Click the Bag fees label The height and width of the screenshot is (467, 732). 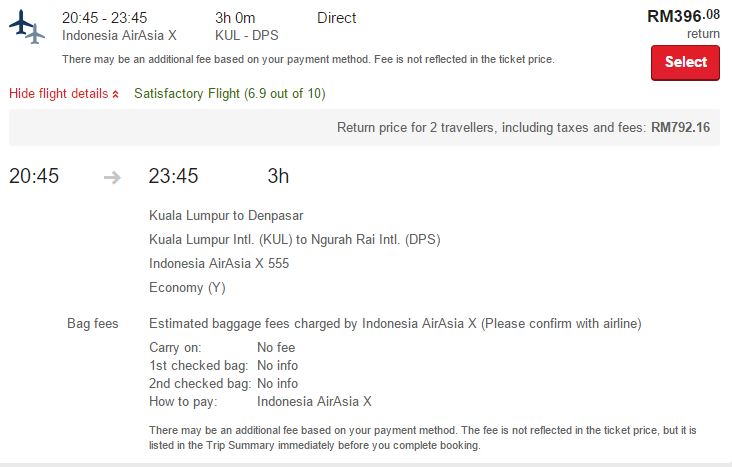coord(92,324)
